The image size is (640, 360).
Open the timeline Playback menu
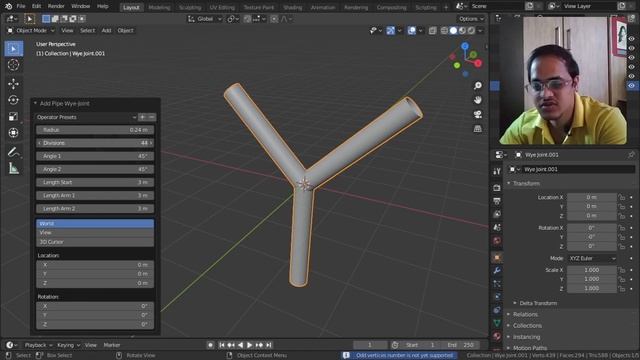coord(38,345)
